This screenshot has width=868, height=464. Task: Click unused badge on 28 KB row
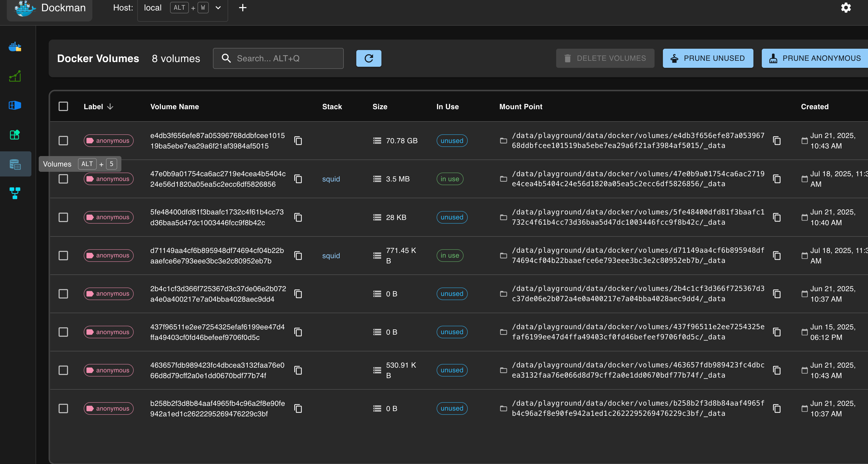point(452,217)
